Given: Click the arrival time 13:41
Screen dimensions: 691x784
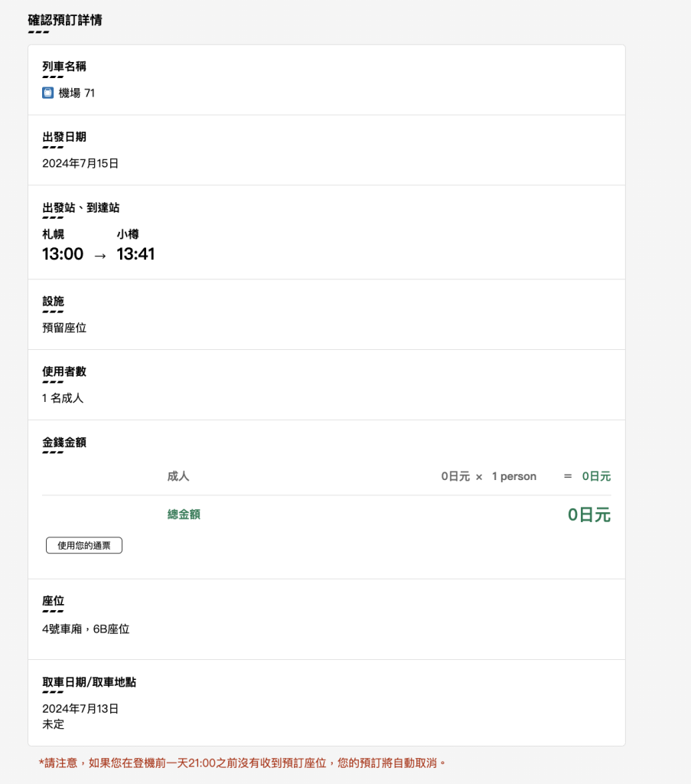Looking at the screenshot, I should click(x=135, y=254).
